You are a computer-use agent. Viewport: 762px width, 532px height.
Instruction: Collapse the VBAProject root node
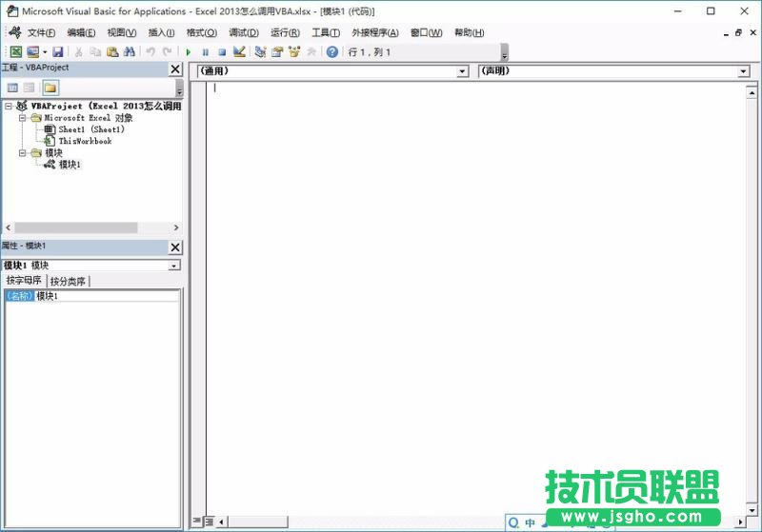click(9, 106)
